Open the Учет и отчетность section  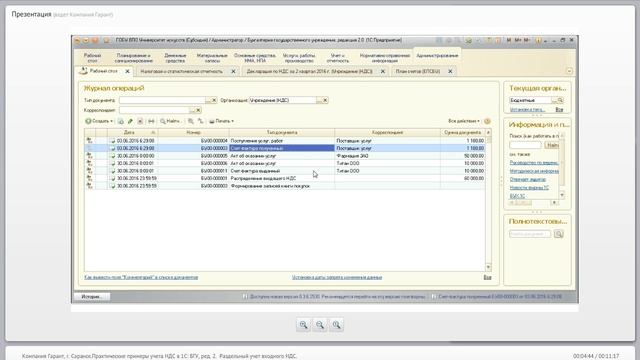[338, 58]
